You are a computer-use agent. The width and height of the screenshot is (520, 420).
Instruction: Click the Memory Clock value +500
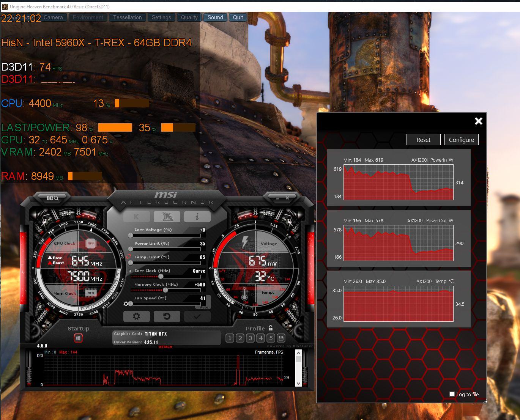tap(200, 285)
